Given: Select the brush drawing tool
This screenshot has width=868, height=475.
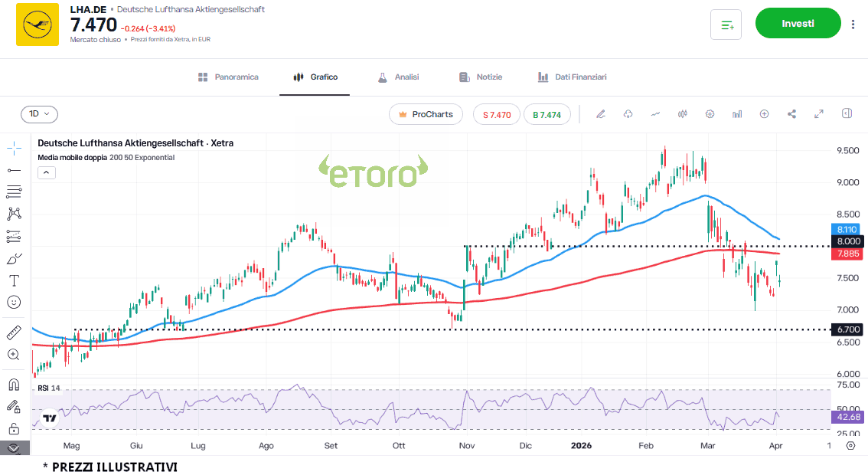Looking at the screenshot, I should coord(14,258).
